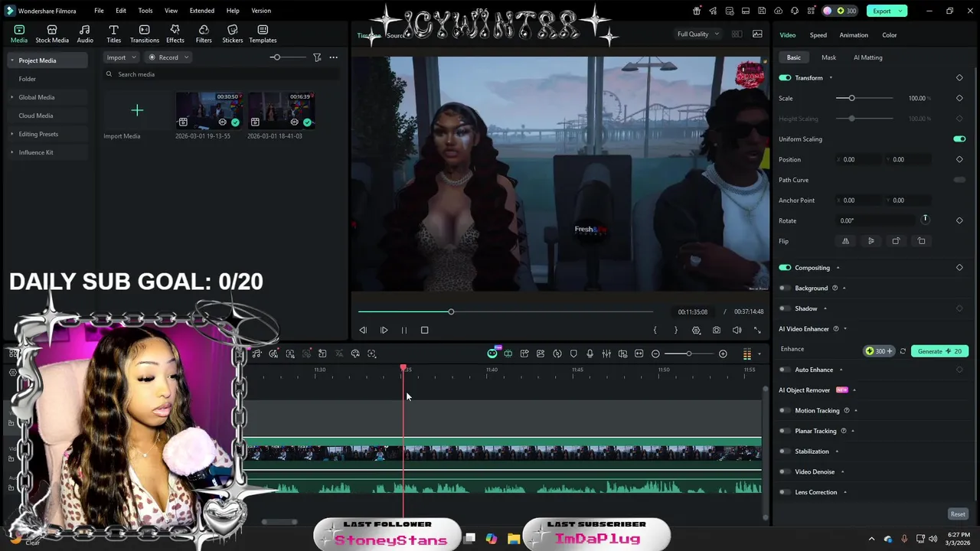Viewport: 980px width, 551px height.
Task: Rotate clip 90 degrees clockwise
Action: [896, 241]
